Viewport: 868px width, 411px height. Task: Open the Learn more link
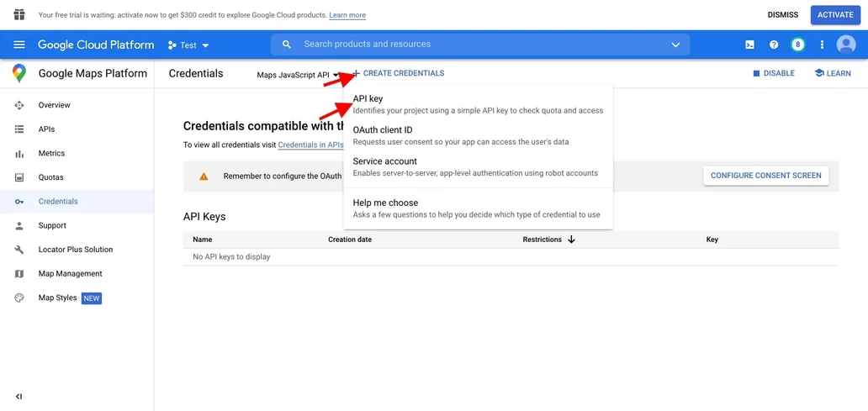click(x=347, y=15)
